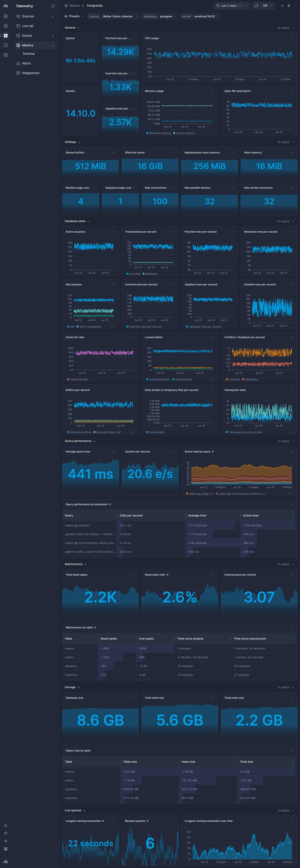This screenshot has width=300, height=868.
Task: Open the Last 3 days time range picker
Action: coord(232,6)
